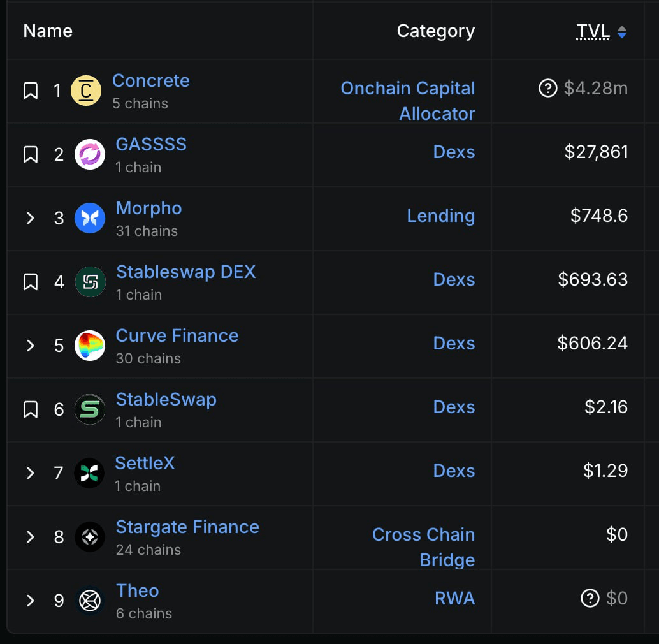The width and height of the screenshot is (659, 644).
Task: Click the TVL sort arrows icon
Action: point(622,31)
